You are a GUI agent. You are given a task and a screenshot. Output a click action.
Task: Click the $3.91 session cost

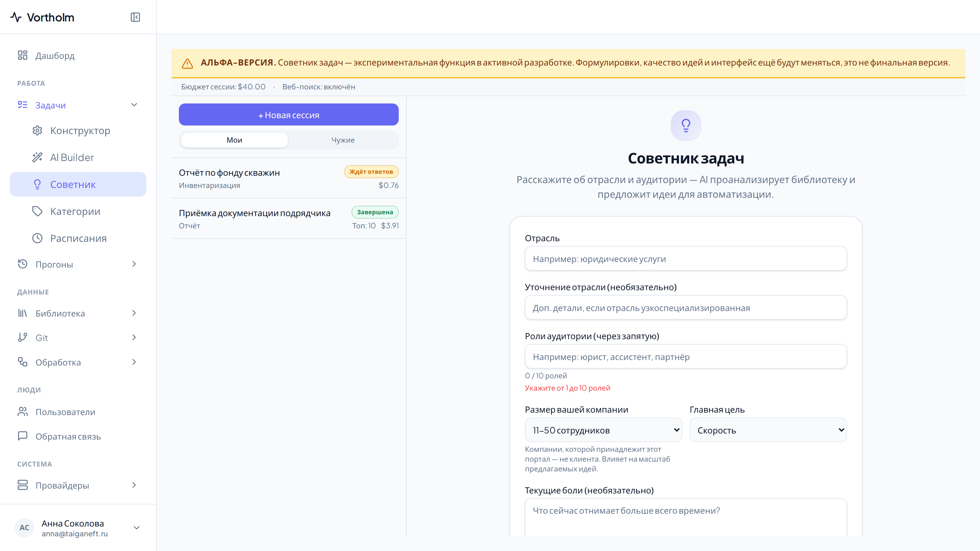[x=390, y=226]
